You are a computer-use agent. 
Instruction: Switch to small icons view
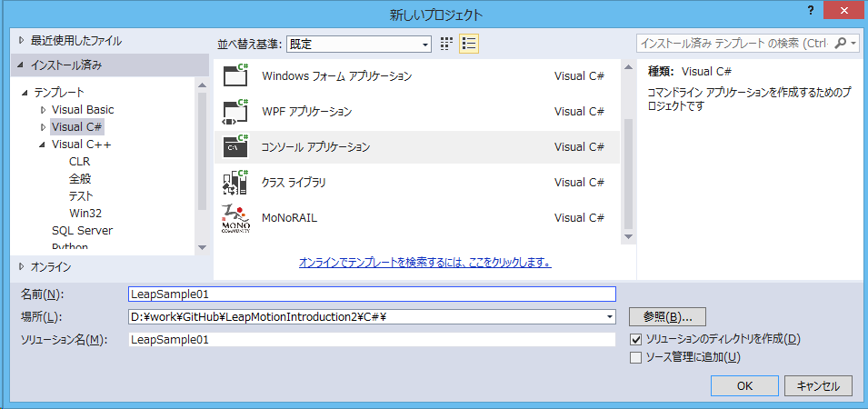pos(447,43)
